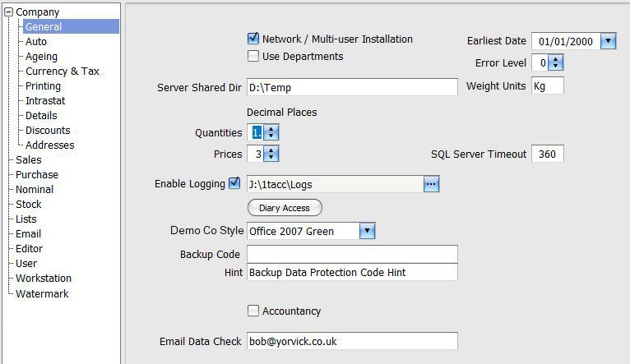The image size is (630, 364).
Task: Open the Watermark settings section
Action: (42, 293)
